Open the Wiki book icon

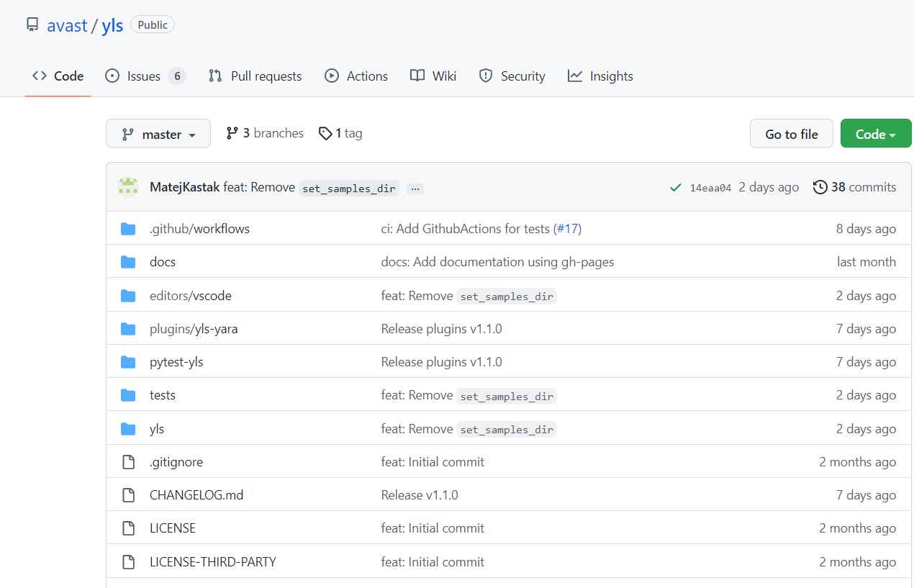(417, 76)
